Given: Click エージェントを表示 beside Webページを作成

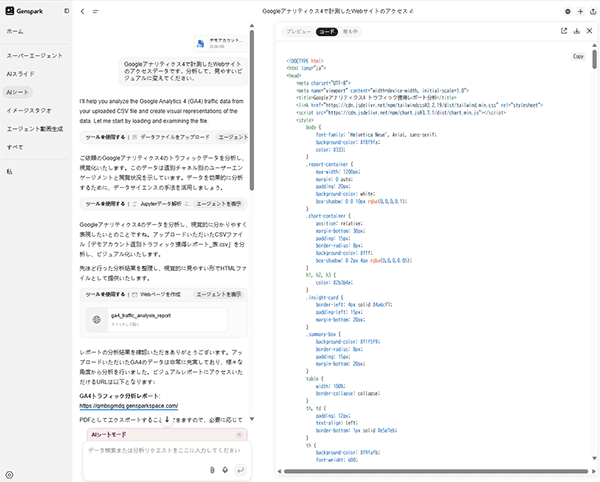Looking at the screenshot, I should pos(219,294).
